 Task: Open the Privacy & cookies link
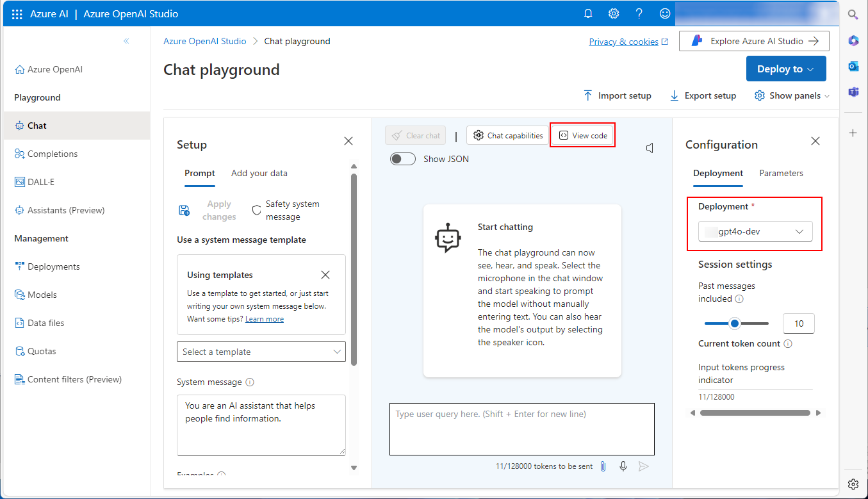tap(628, 42)
